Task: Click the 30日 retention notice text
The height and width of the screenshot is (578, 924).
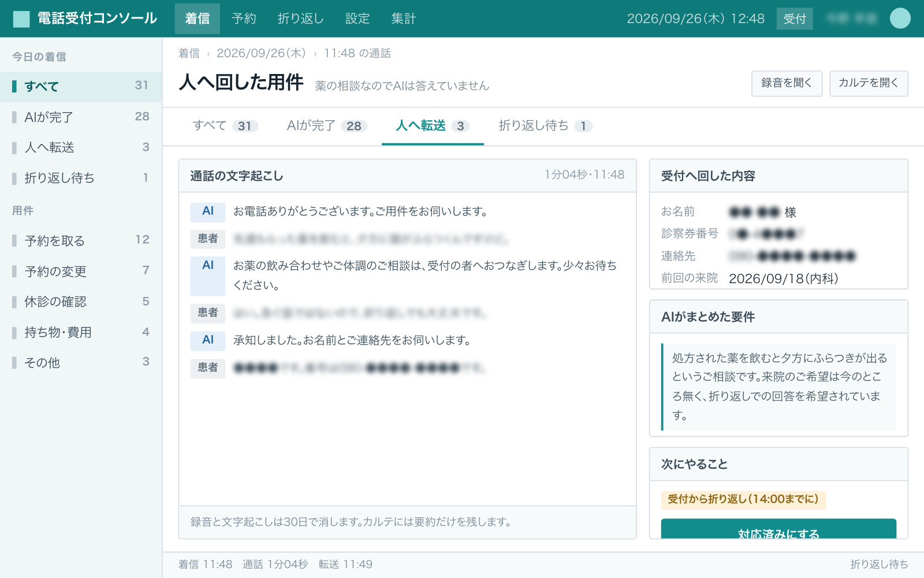Action: click(351, 522)
